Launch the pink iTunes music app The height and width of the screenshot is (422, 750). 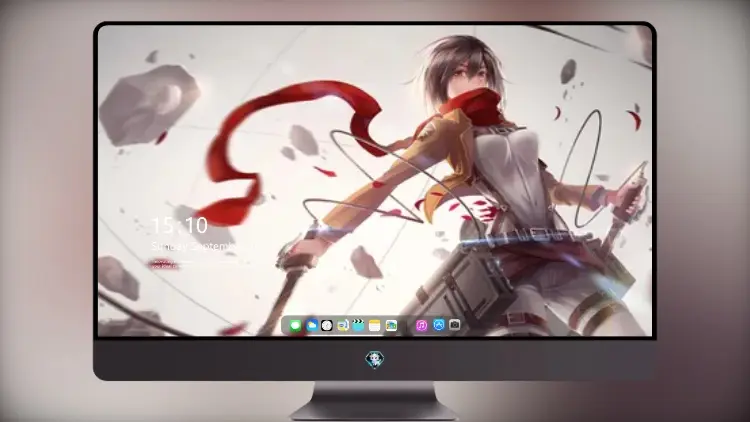421,326
